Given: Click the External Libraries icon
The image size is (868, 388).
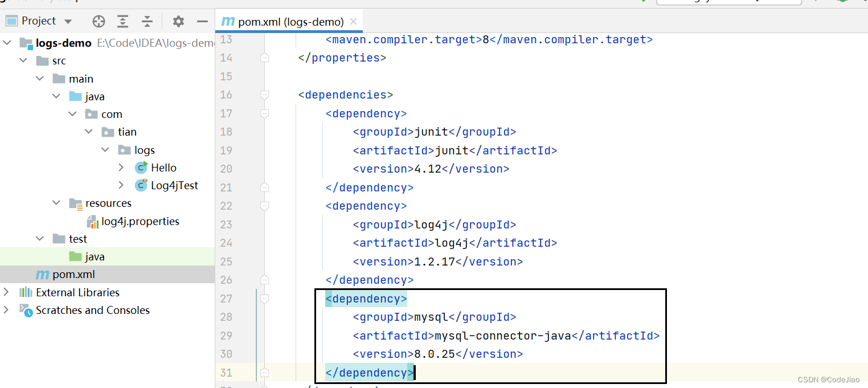Looking at the screenshot, I should click(26, 292).
